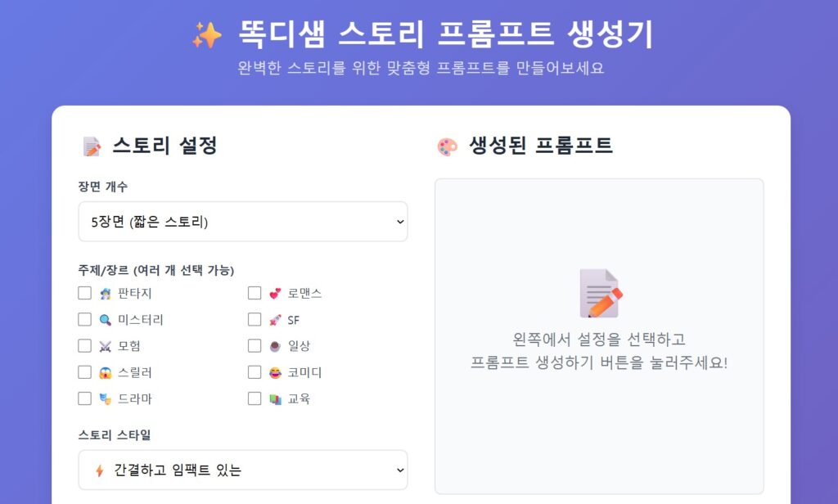The image size is (838, 504).
Task: Expand the 스토리 스타일 dropdown
Action: click(242, 470)
